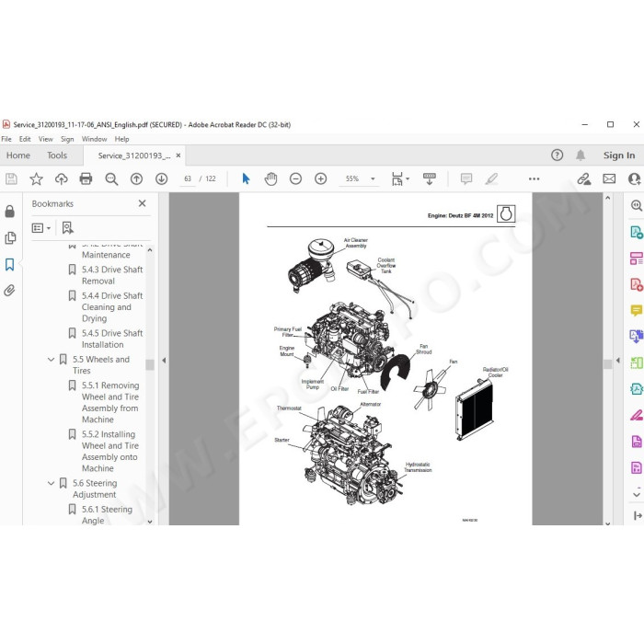Open Fill & Sign tool in right pane
644x644 pixels.
(x=637, y=415)
